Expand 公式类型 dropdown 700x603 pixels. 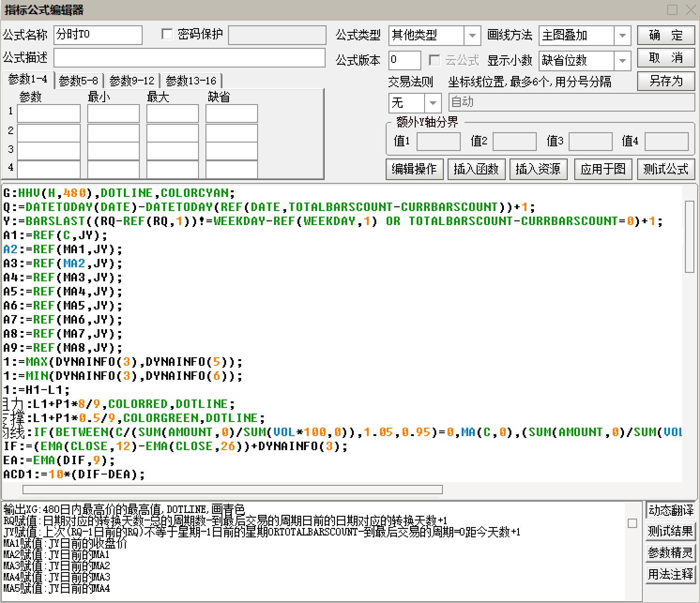[x=472, y=35]
